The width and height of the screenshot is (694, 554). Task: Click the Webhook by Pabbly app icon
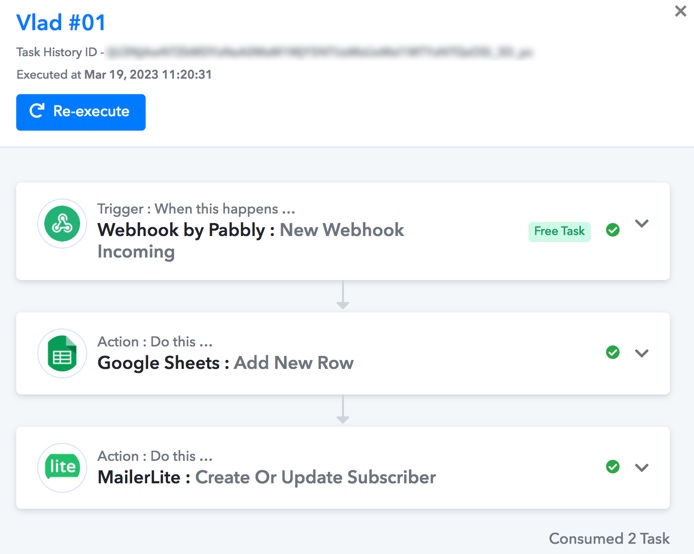62,224
